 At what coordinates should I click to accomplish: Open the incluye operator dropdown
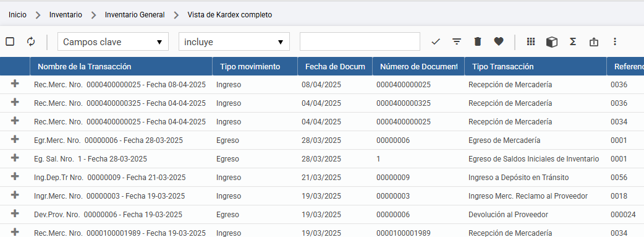point(234,41)
